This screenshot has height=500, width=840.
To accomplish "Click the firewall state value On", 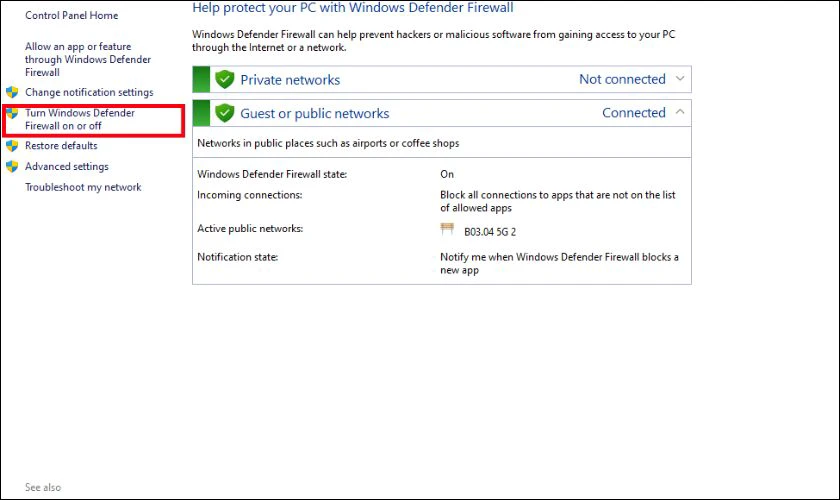I will click(447, 174).
